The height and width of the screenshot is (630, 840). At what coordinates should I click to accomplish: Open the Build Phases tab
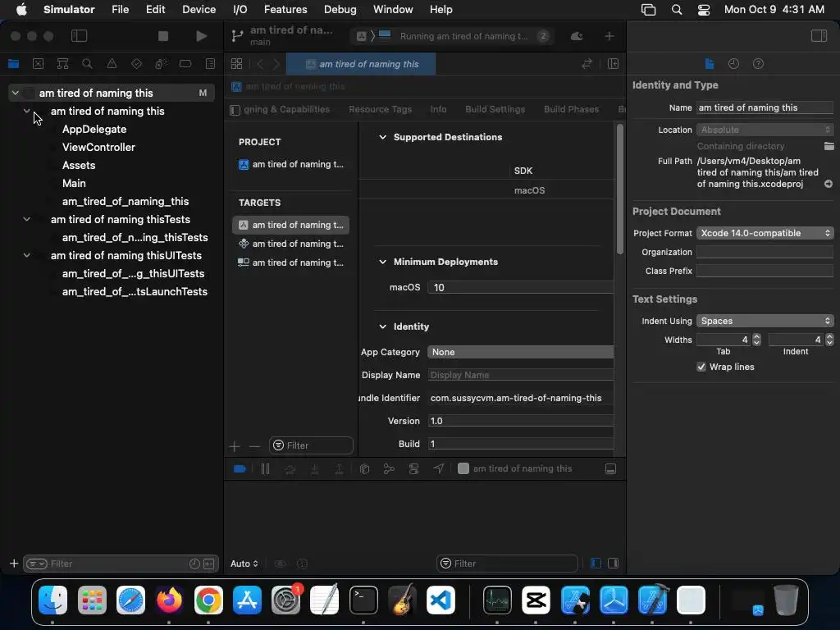click(571, 109)
